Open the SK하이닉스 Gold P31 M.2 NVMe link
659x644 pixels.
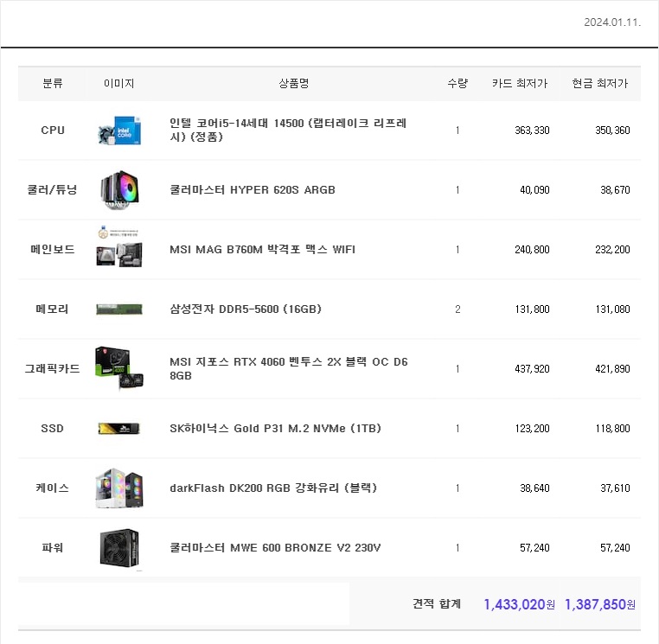(275, 429)
